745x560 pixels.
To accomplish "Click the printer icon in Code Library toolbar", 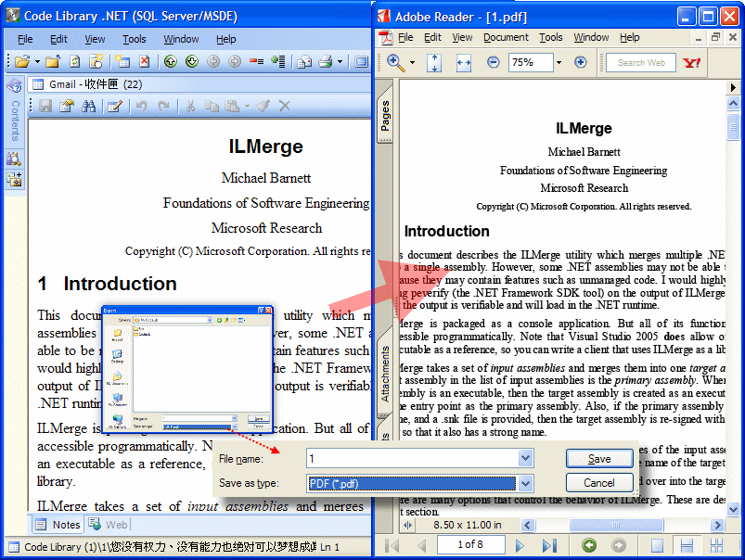I will tap(326, 61).
